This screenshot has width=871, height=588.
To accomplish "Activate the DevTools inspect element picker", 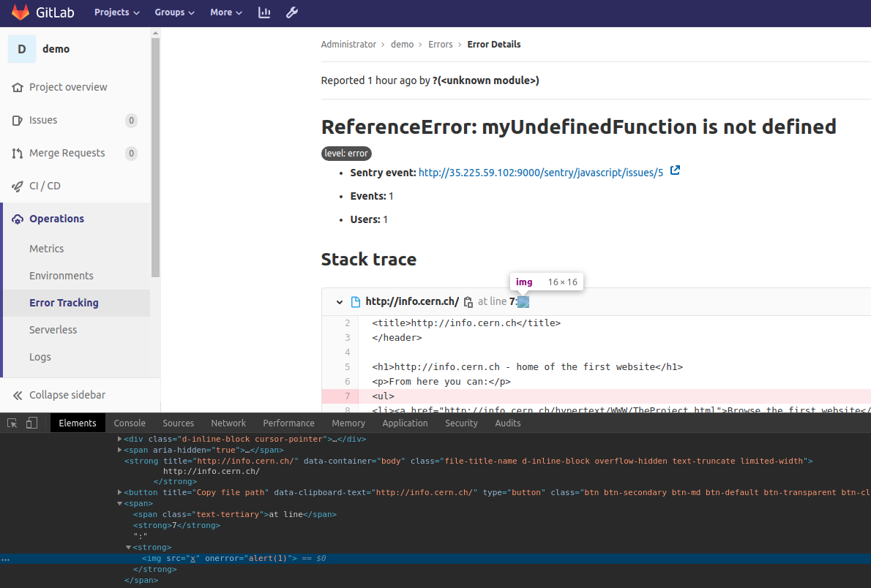I will point(12,423).
